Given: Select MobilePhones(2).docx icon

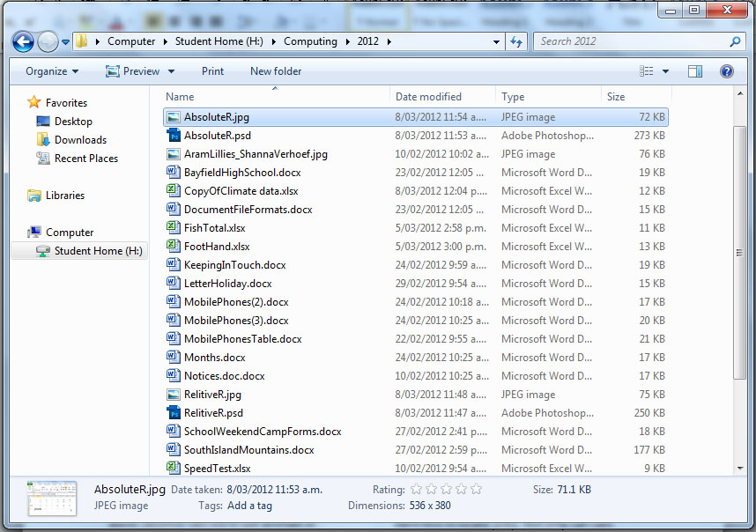Looking at the screenshot, I should (x=174, y=301).
